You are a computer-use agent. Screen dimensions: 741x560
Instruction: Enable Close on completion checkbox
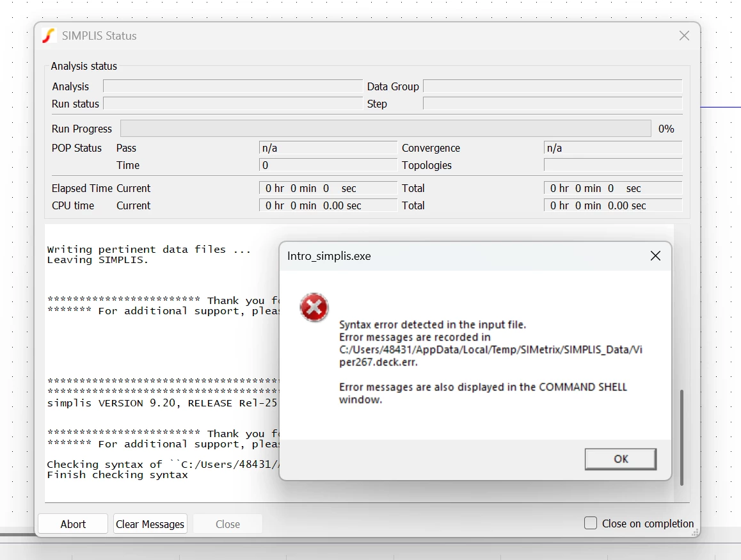pos(591,523)
